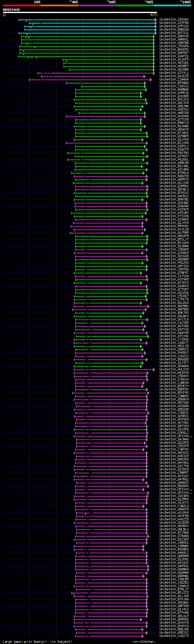Select hit UniRef100_C6TFB9
This screenshot has width=194, height=644.
point(174,23)
